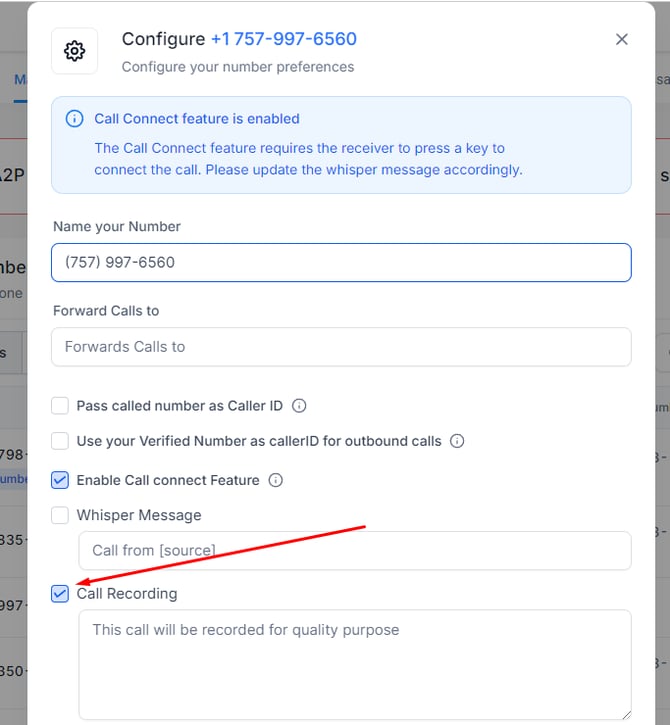Click the info icon in Call Connect banner
The height and width of the screenshot is (725, 670).
click(74, 119)
